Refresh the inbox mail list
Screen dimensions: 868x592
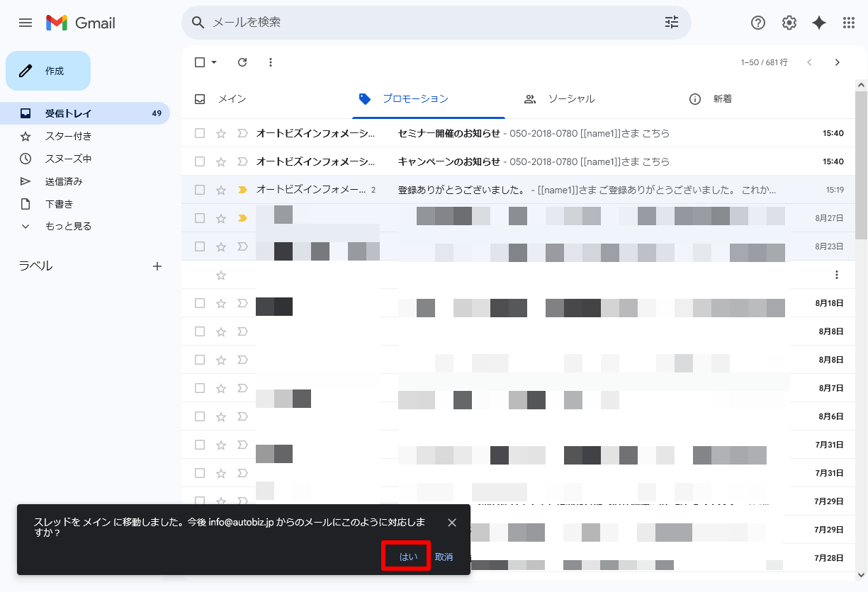(242, 62)
